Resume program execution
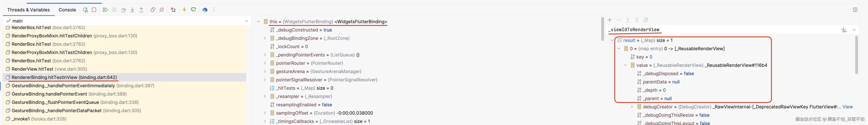868x125 pixels. coord(105,10)
